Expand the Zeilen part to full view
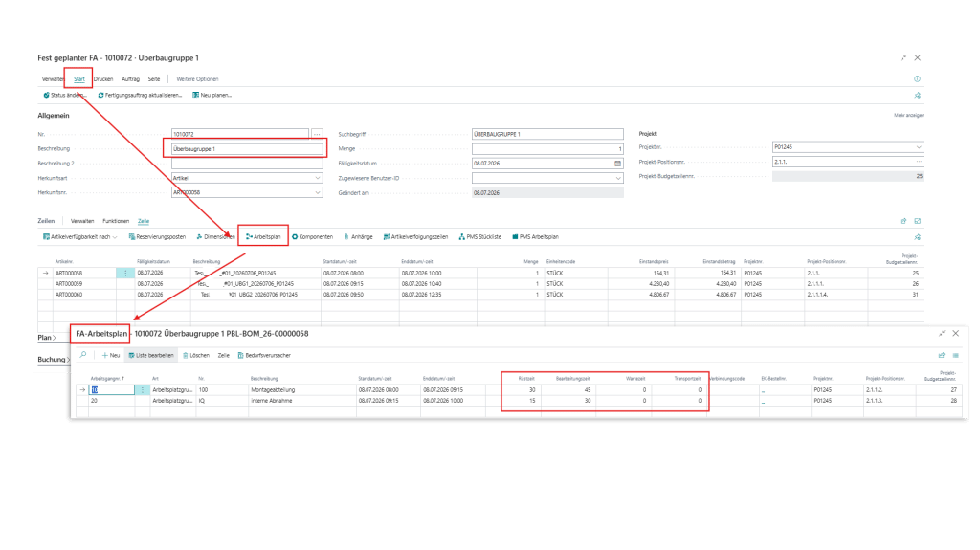The image size is (980, 550). (918, 221)
